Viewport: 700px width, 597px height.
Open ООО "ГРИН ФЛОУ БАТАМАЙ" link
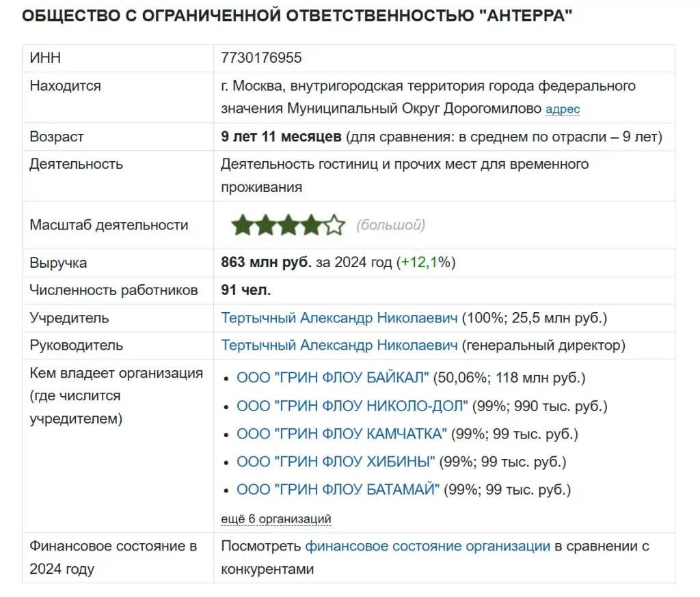pos(338,490)
